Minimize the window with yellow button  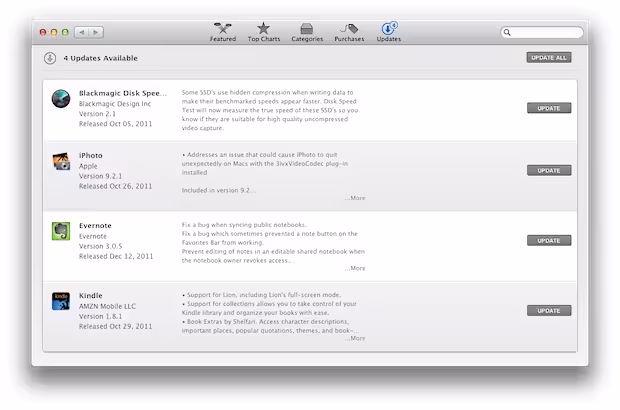54,32
